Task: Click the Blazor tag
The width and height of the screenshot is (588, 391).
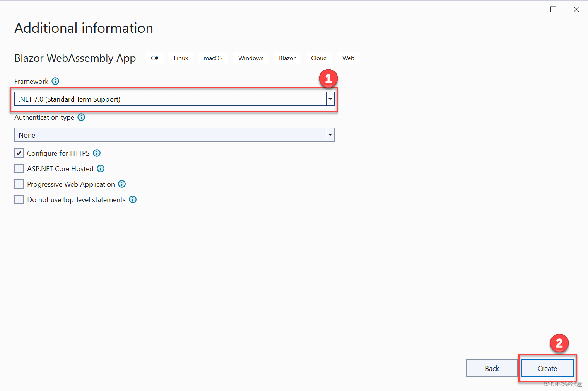Action: point(287,58)
